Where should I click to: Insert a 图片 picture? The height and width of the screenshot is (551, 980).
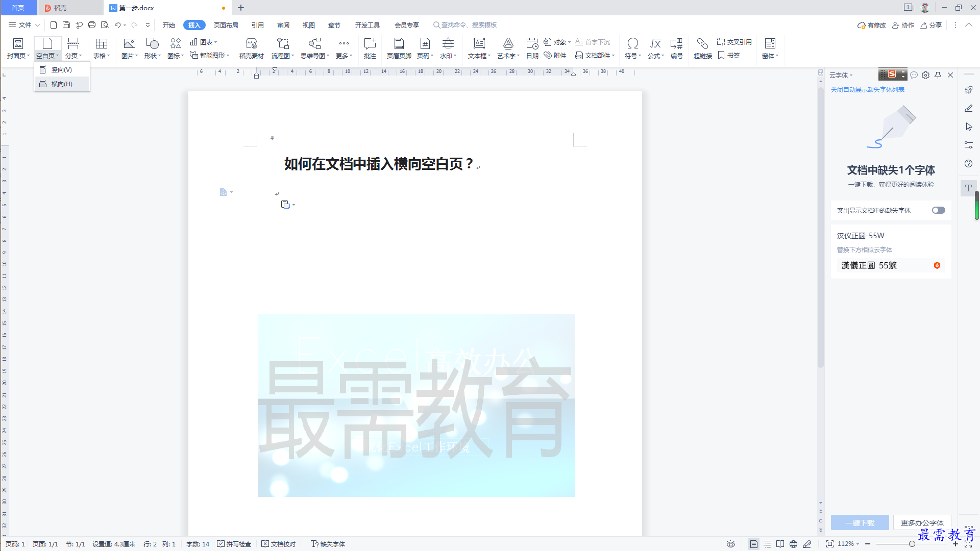tap(130, 49)
